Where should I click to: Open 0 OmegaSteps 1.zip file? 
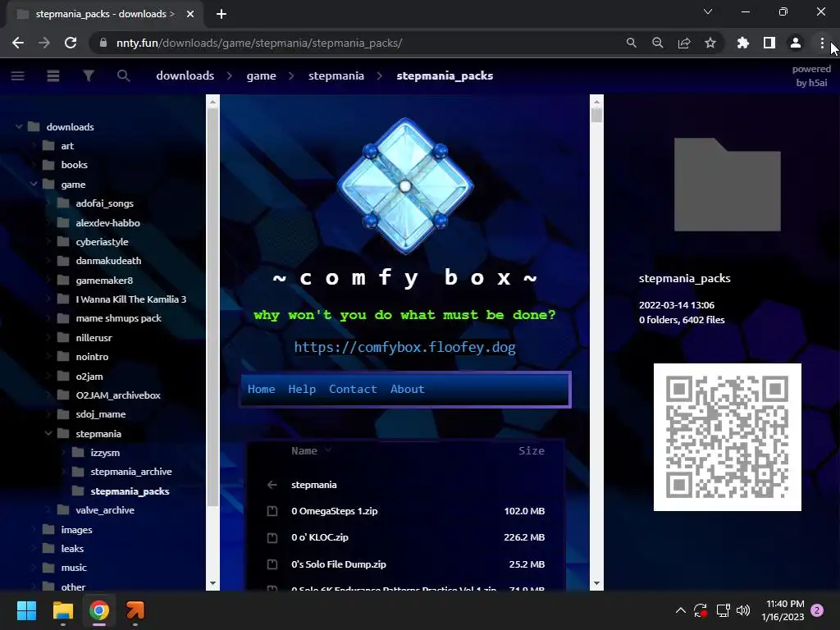click(405, 511)
